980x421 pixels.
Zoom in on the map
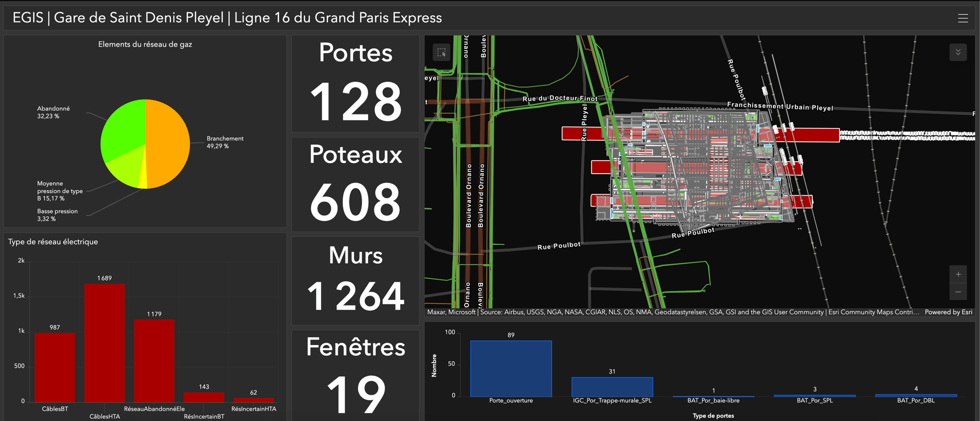[x=957, y=274]
